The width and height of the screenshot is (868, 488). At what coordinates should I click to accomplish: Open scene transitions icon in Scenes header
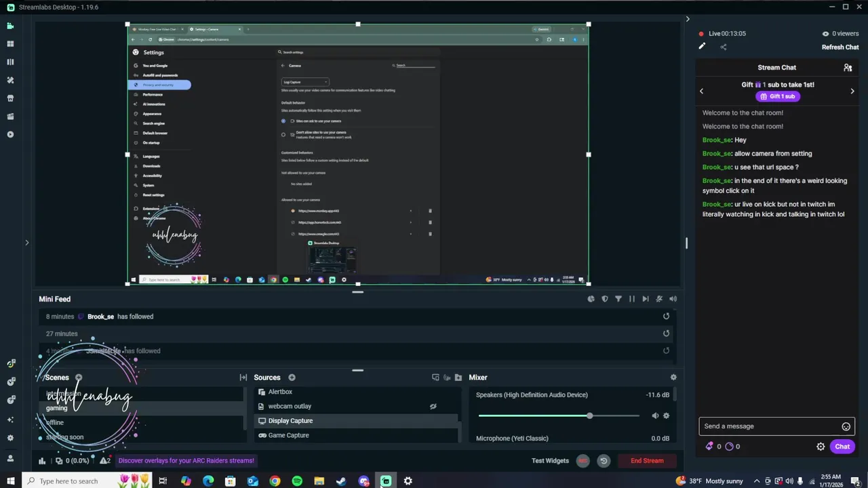pyautogui.click(x=243, y=378)
